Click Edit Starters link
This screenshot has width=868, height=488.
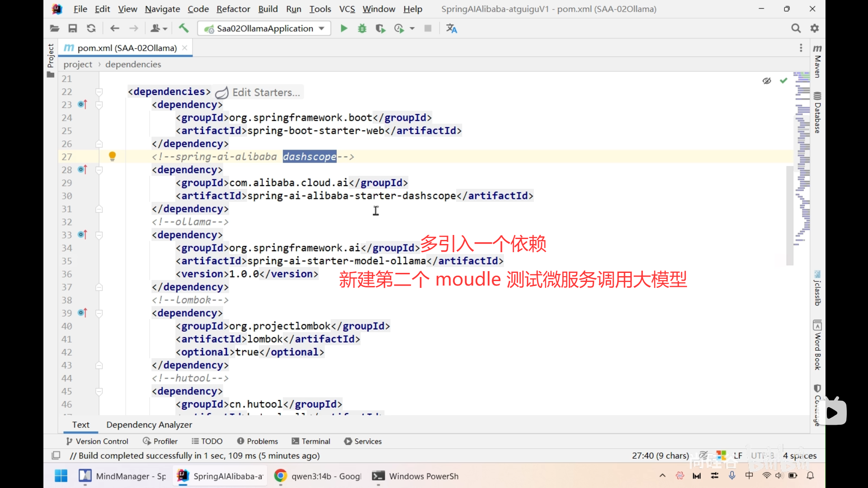[x=266, y=93]
